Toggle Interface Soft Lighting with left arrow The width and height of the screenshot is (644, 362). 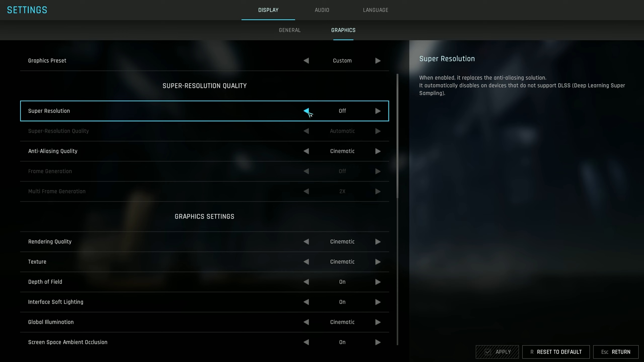point(306,302)
